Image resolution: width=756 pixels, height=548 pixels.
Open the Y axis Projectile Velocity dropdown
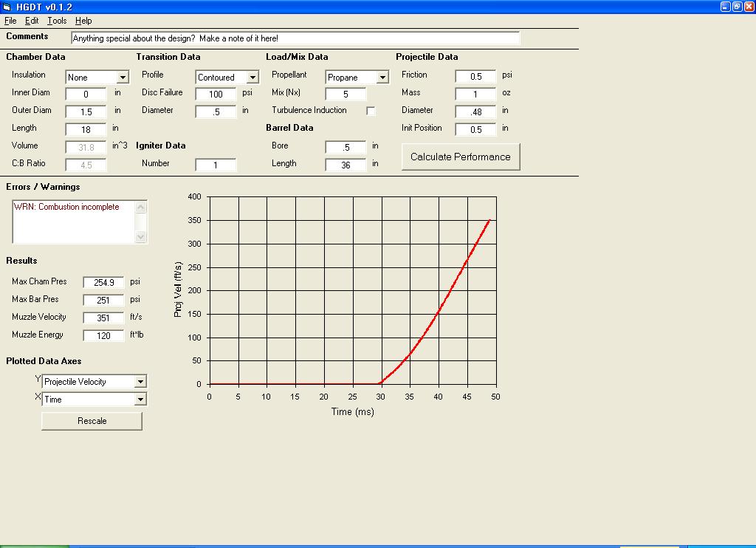[x=140, y=382]
